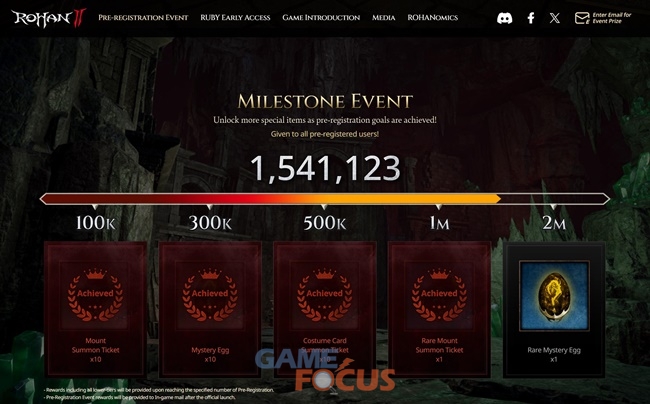The width and height of the screenshot is (650, 404).
Task: Click the 500K milestone label
Action: 325,223
